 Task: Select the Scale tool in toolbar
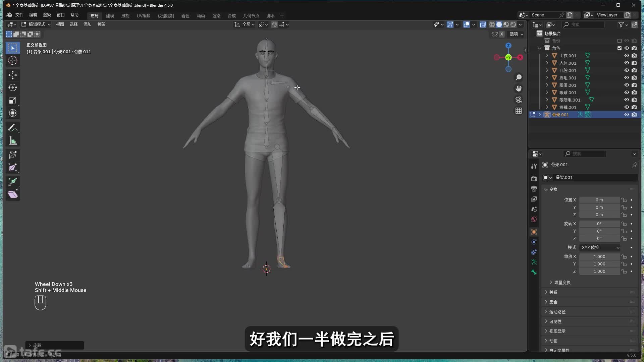13,100
